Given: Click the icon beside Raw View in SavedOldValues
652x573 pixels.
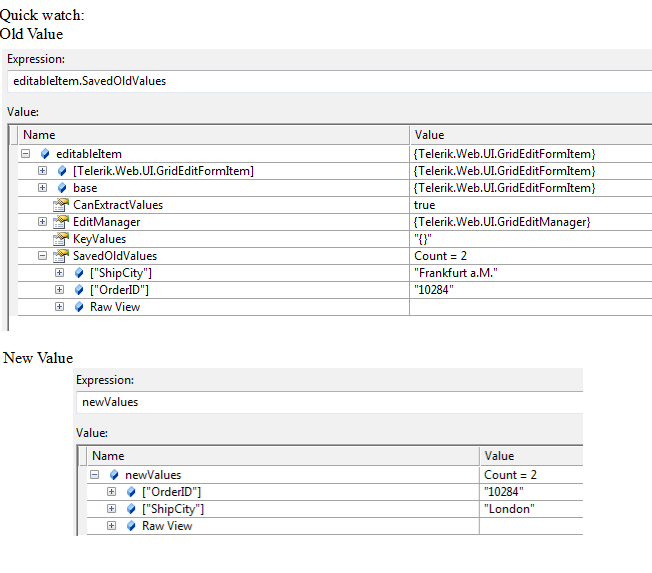Looking at the screenshot, I should click(x=79, y=307).
